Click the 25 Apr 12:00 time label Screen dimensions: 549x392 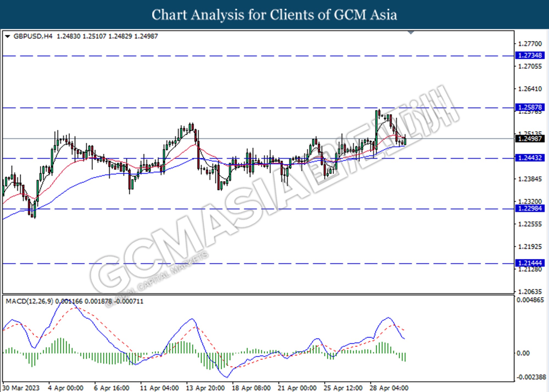point(343,388)
